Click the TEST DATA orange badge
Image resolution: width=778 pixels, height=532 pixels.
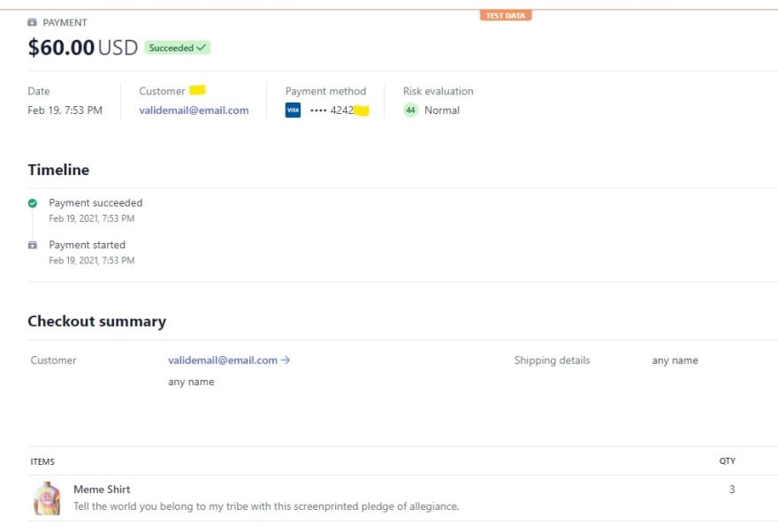[x=505, y=15]
